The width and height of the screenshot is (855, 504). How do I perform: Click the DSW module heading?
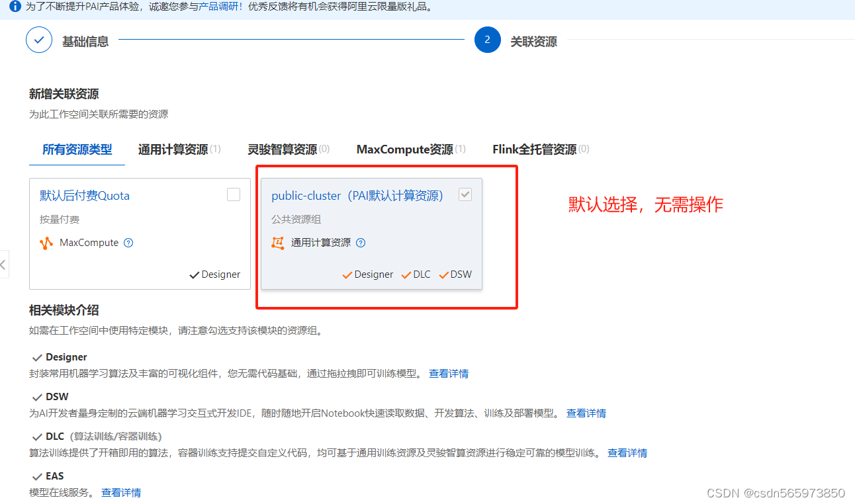[x=57, y=397]
